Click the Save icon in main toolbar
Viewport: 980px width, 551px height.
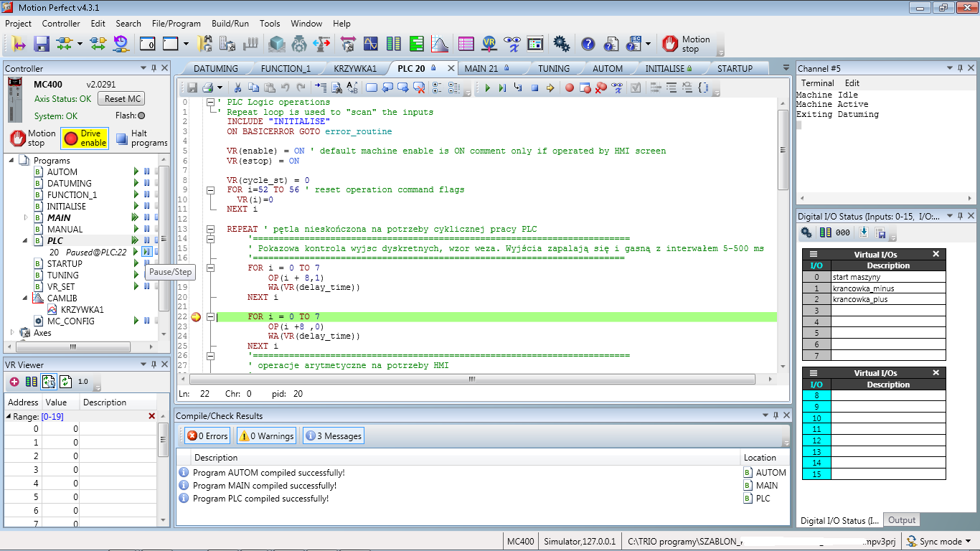coord(42,44)
